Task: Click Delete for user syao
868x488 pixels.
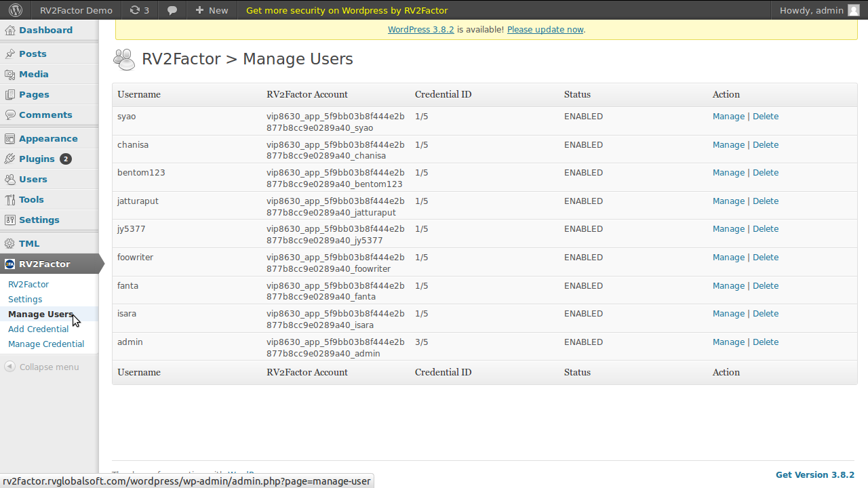Action: click(766, 117)
